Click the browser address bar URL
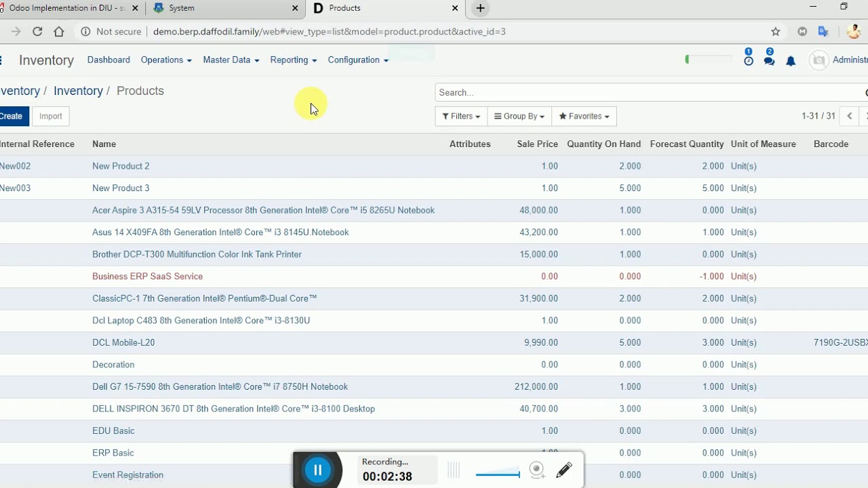 click(x=330, y=32)
